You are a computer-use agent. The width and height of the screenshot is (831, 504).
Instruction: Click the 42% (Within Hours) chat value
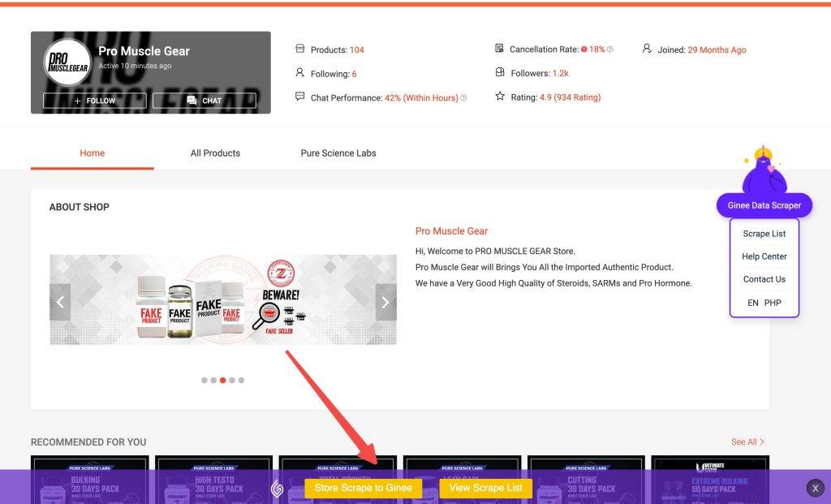[421, 98]
